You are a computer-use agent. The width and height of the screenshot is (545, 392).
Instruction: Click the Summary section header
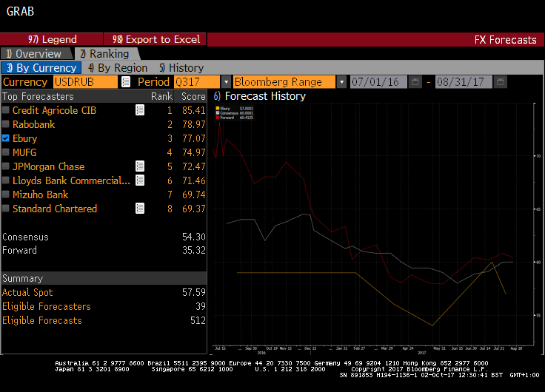[104, 278]
